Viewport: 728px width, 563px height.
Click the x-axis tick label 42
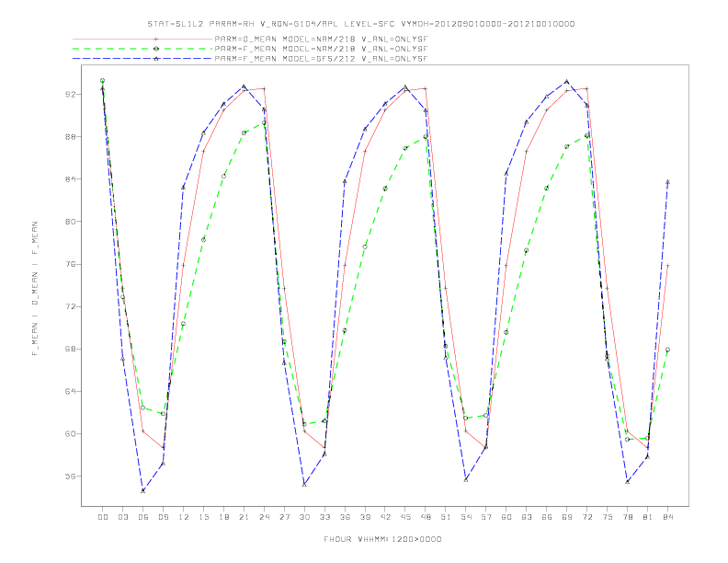[x=385, y=517]
